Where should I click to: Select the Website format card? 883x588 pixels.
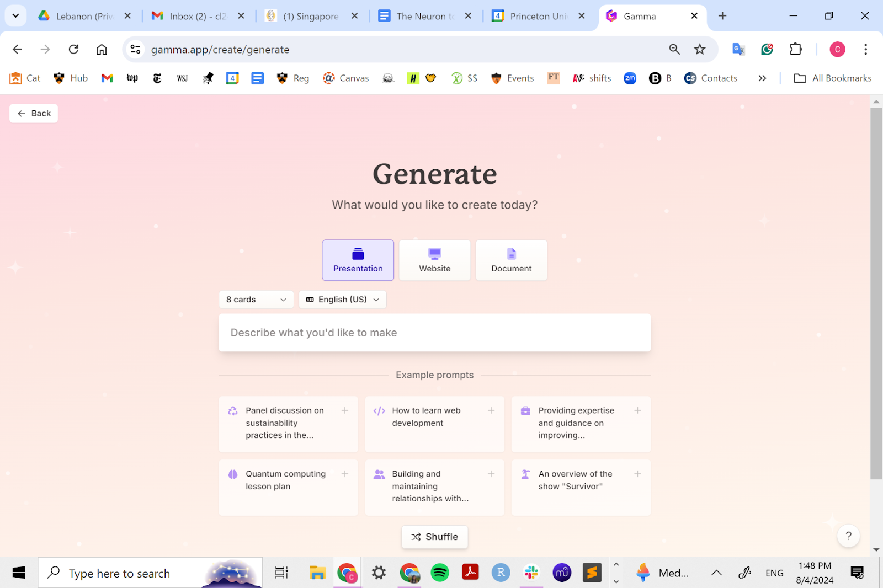435,260
